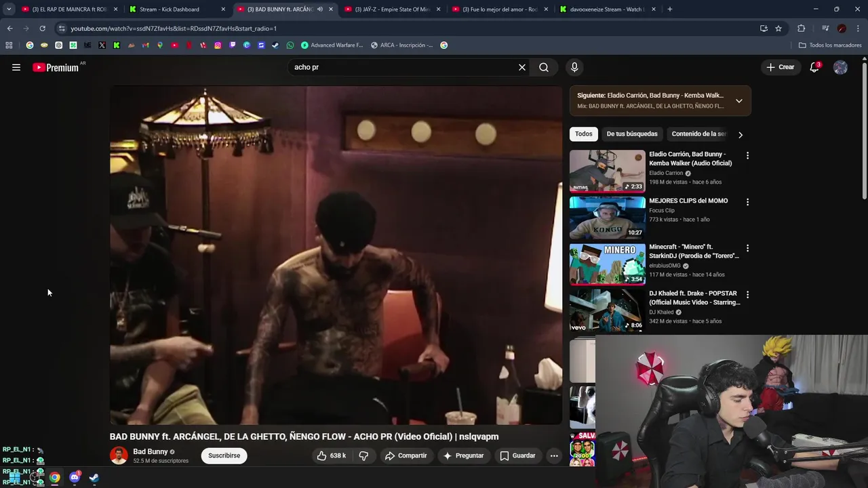
Task: Open the Todos los marcadores folder
Action: point(830,45)
